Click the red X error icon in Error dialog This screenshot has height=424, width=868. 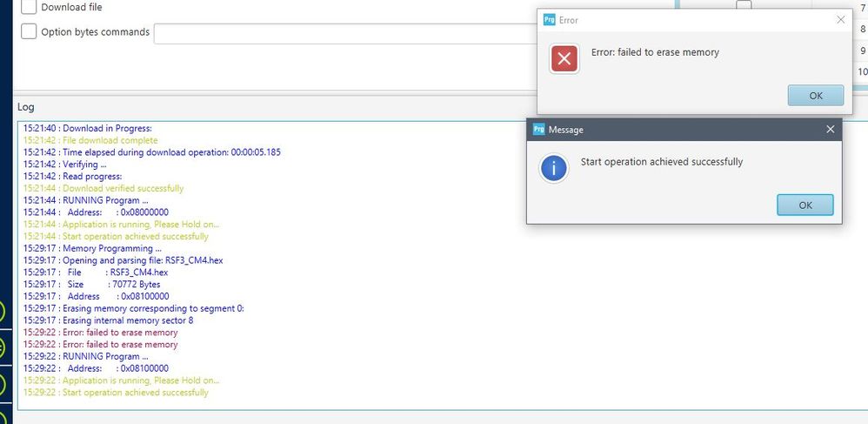click(x=564, y=58)
